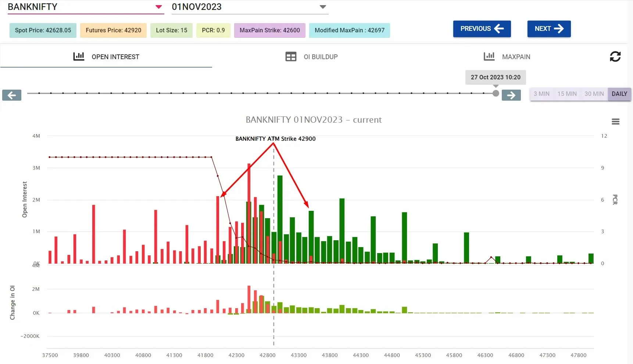Click the 27 Oct 2023 10:20 tooltip

tap(496, 78)
